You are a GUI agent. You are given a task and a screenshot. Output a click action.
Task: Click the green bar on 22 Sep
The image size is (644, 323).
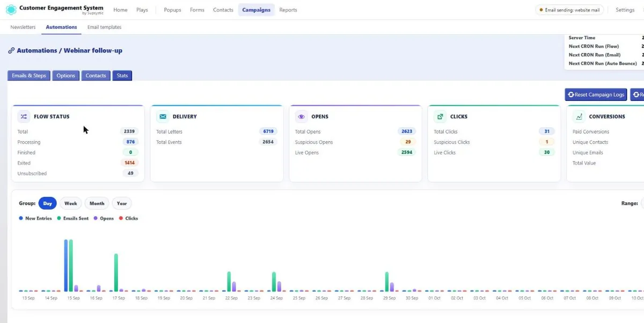pos(229,281)
